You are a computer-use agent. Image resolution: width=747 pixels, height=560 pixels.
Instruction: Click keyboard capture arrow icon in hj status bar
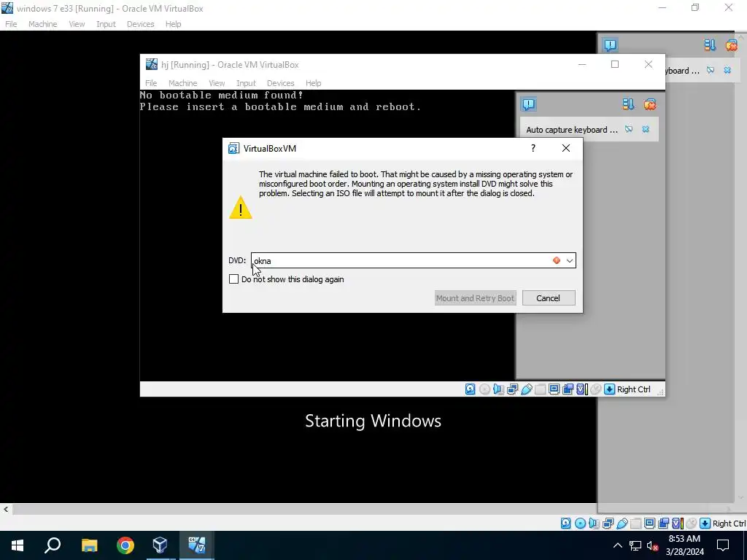point(609,389)
